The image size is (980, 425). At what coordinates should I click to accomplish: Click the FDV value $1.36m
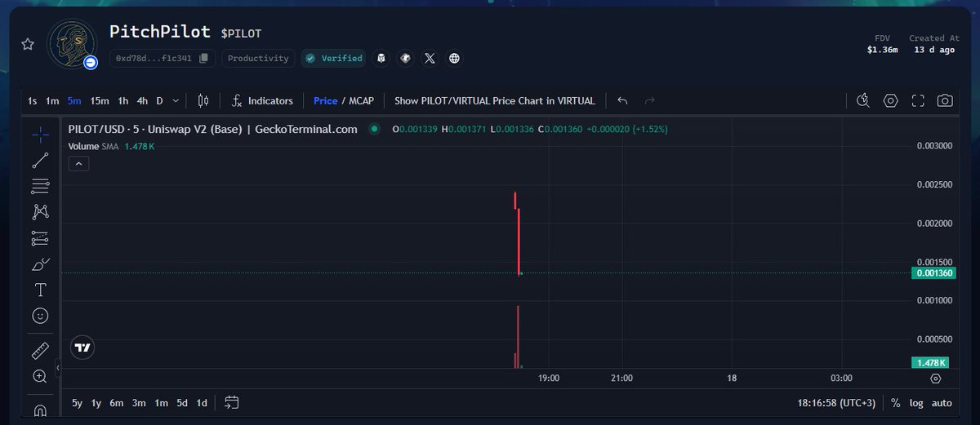(882, 51)
